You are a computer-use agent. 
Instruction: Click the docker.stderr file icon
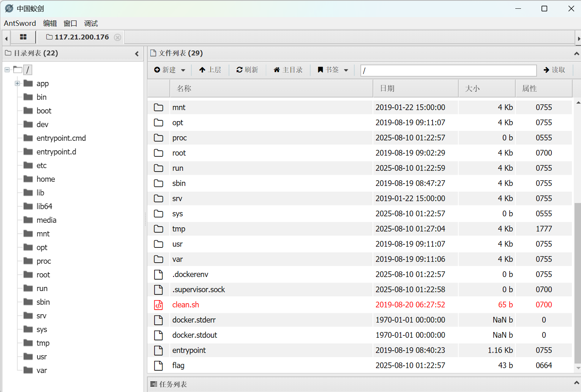click(x=158, y=320)
